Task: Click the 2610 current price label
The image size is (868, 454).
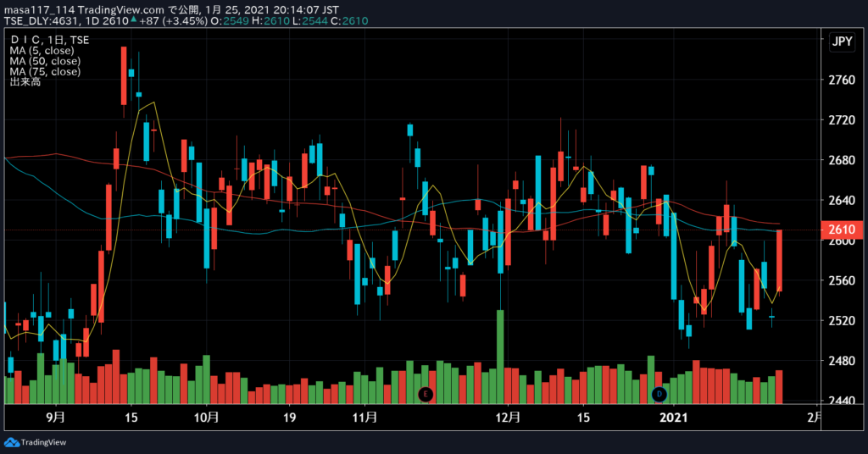Action: coord(842,230)
